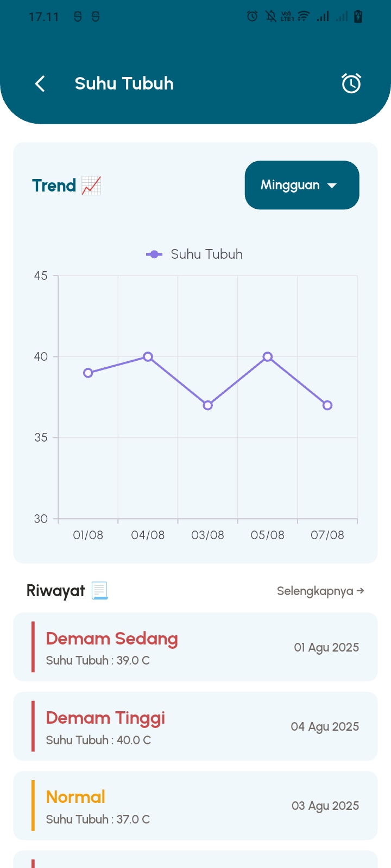
Task: Tap the status bar alarm icon
Action: [x=253, y=17]
